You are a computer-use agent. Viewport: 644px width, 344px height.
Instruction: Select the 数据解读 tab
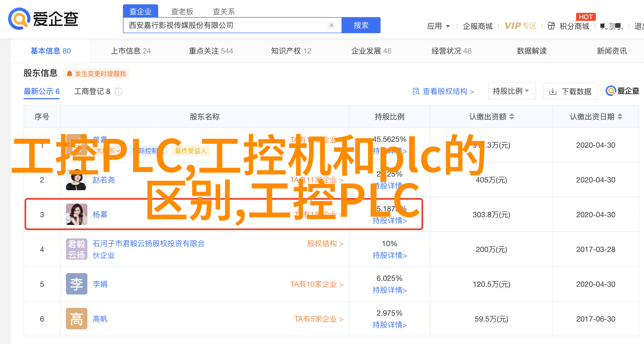532,51
